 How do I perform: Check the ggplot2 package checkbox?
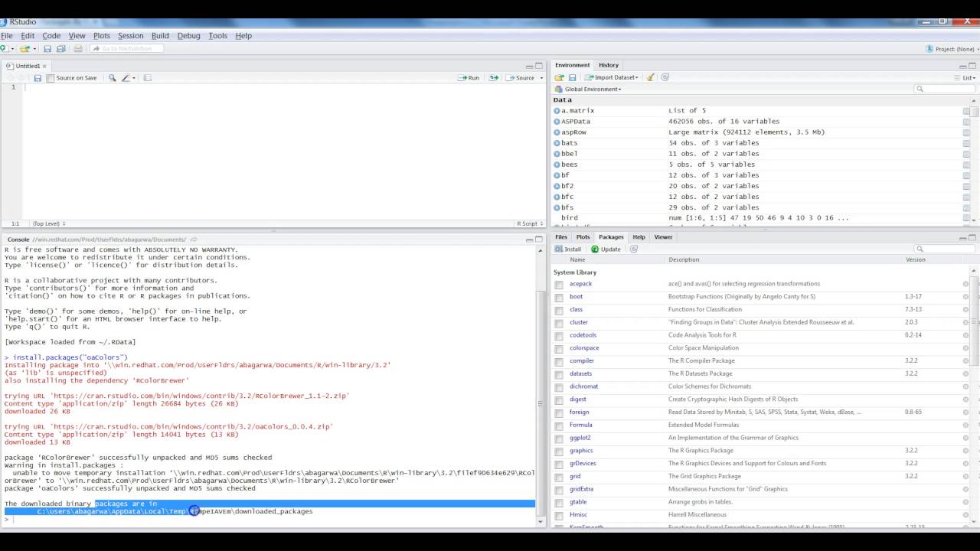[559, 439]
